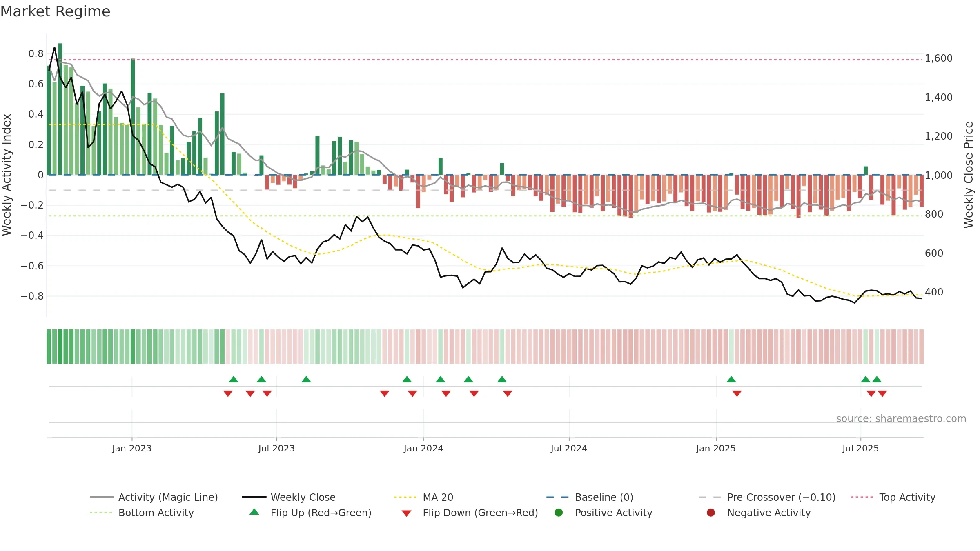Click the green Positive Activity legend dot
980x551 pixels.
559,512
